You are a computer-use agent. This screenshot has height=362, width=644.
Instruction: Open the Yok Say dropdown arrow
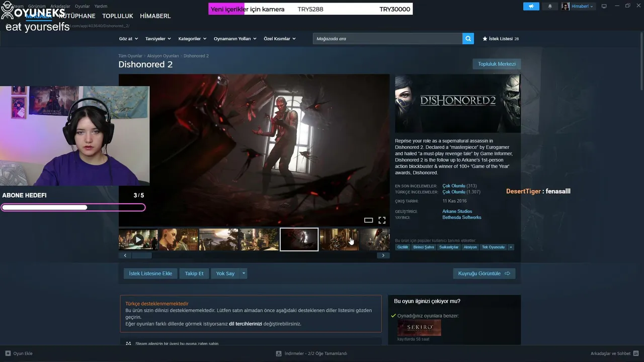(x=244, y=274)
